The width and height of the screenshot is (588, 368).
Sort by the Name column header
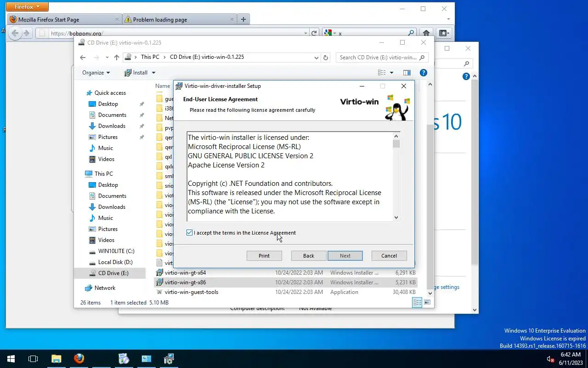click(163, 86)
